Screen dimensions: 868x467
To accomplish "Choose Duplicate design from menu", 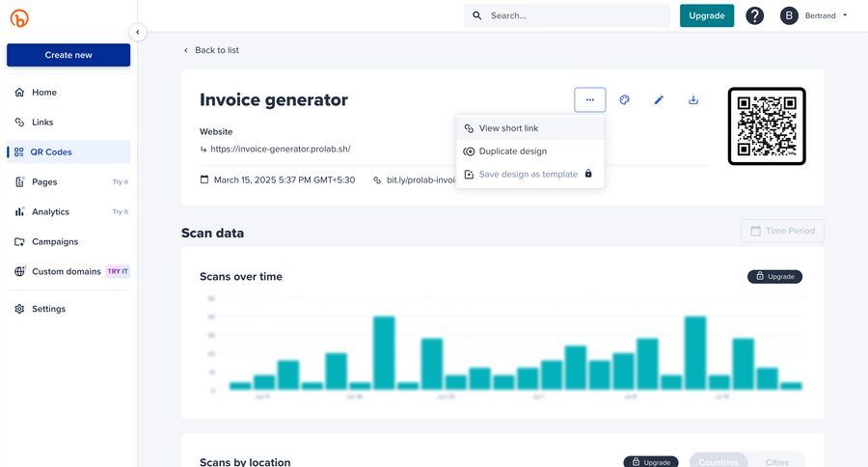I will [x=530, y=151].
